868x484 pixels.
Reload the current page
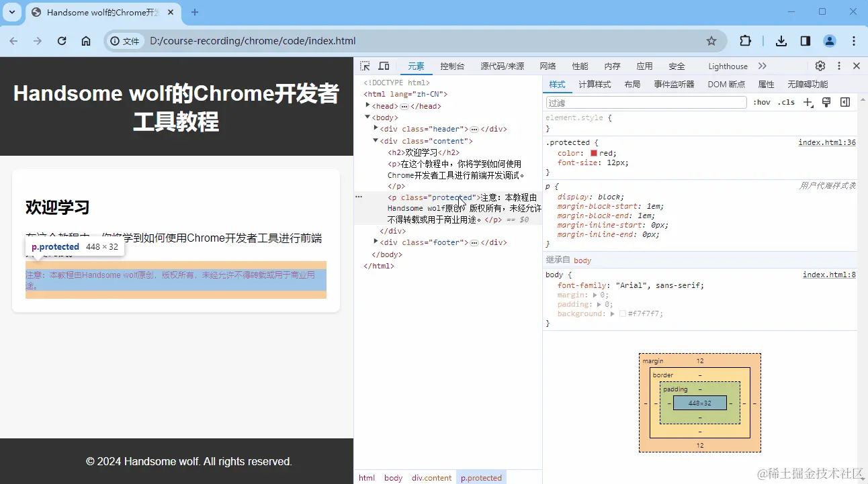click(62, 41)
